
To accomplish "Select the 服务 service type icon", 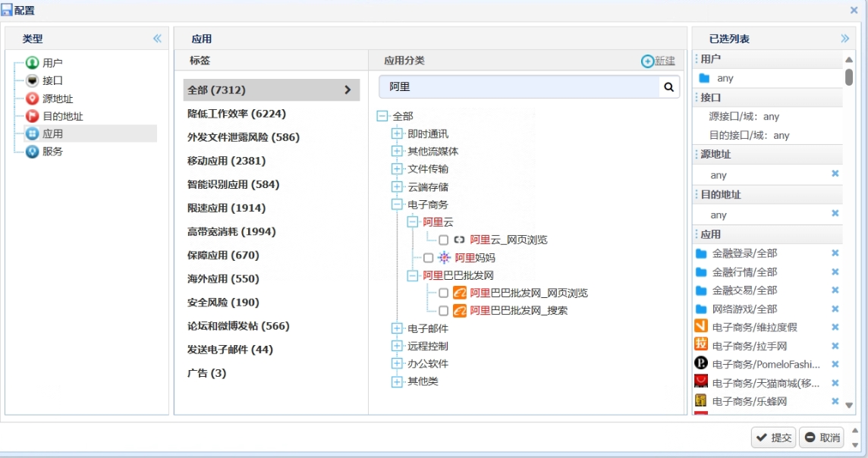I will pyautogui.click(x=32, y=151).
